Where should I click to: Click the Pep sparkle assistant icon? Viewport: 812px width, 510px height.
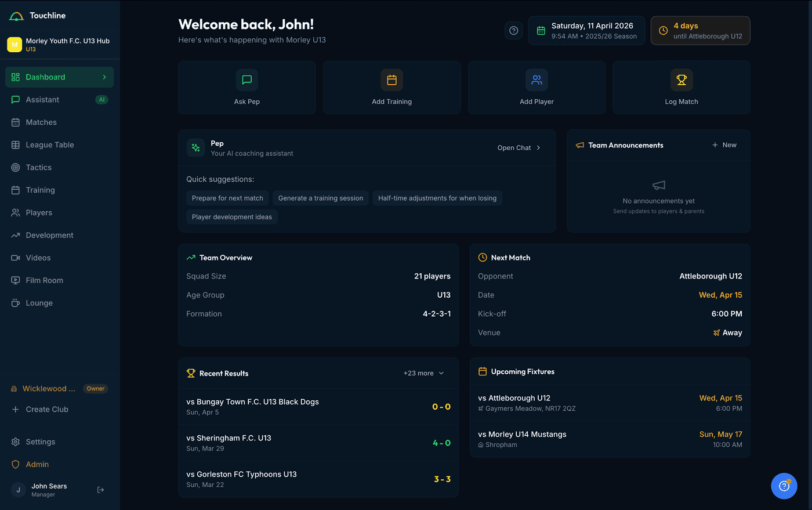point(196,148)
